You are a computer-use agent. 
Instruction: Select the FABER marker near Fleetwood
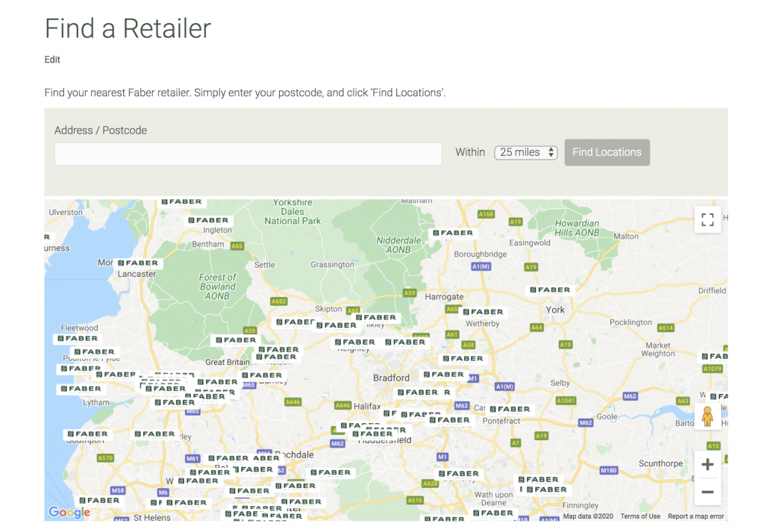77,338
